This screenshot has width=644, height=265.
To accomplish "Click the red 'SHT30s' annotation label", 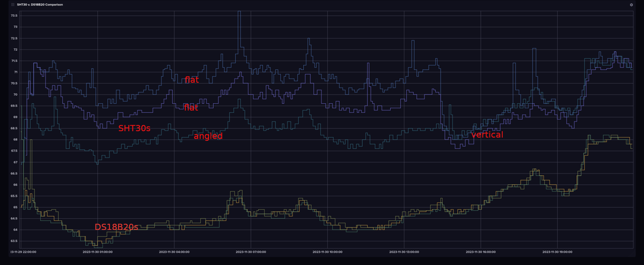I will point(134,128).
